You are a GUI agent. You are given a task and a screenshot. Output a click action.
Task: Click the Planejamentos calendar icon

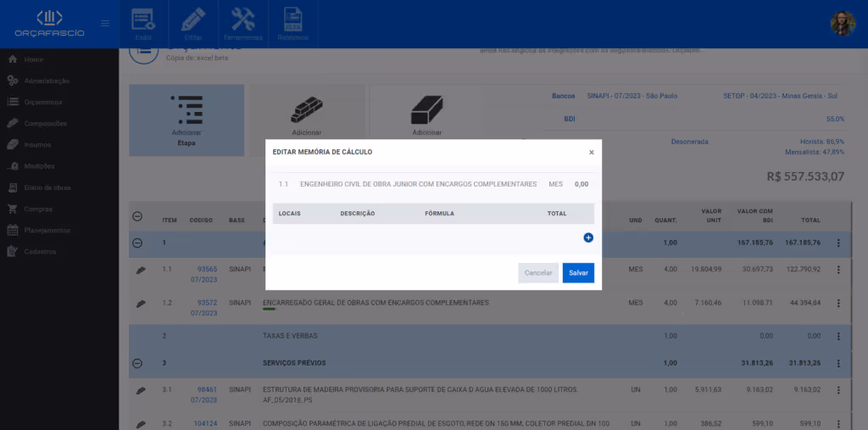[13, 230]
